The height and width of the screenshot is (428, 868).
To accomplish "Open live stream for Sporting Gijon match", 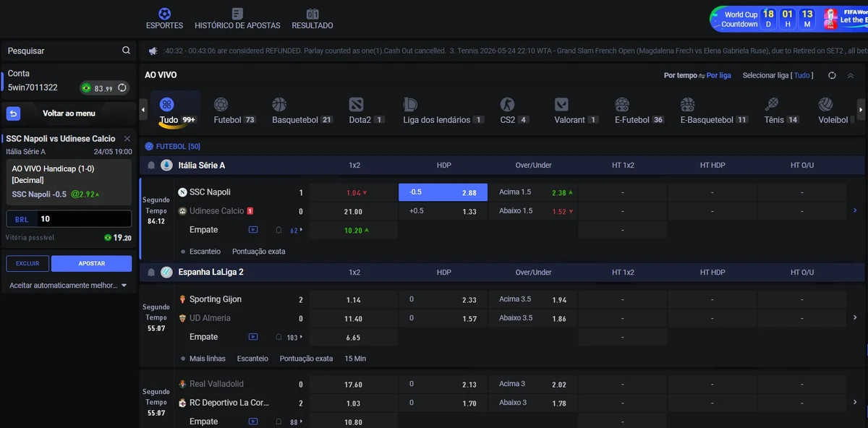I will click(253, 337).
